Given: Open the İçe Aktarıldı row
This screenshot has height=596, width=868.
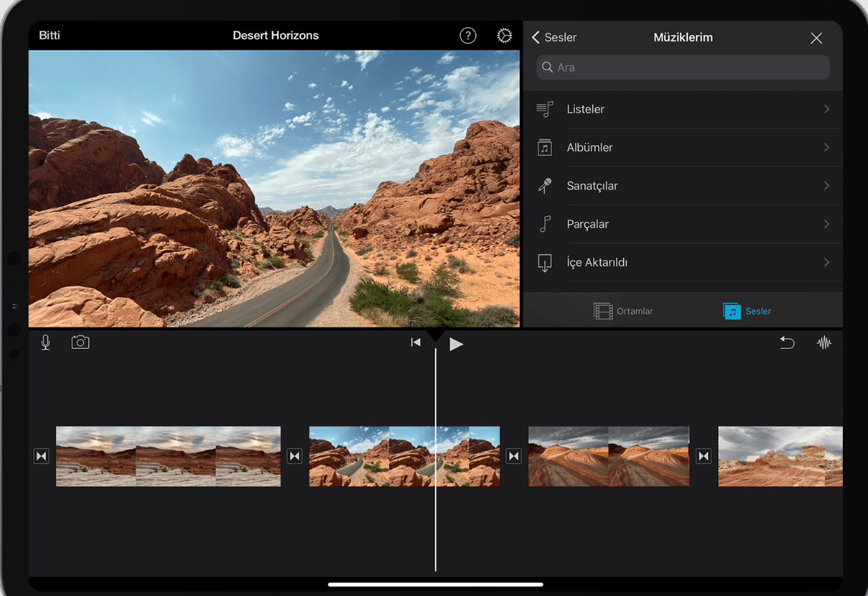Looking at the screenshot, I should 683,262.
